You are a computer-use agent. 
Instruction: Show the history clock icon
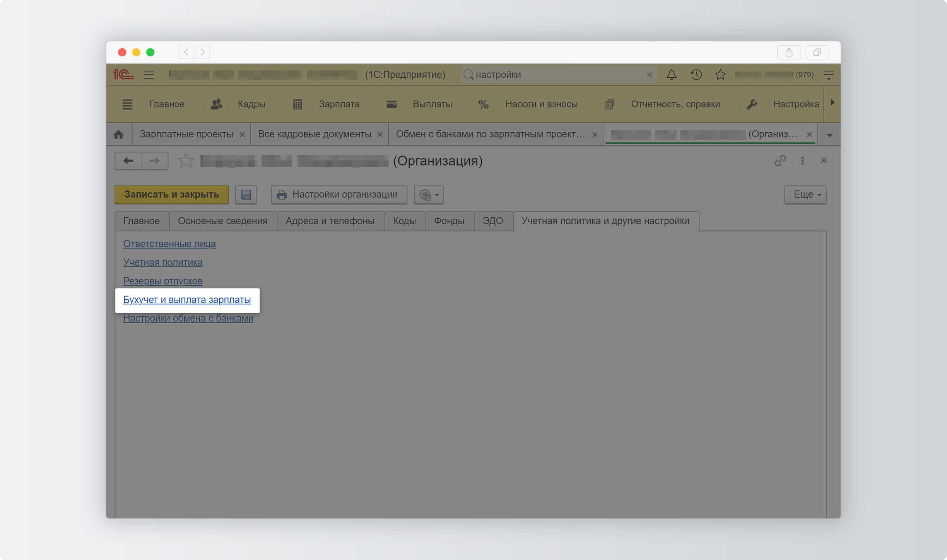pyautogui.click(x=696, y=75)
